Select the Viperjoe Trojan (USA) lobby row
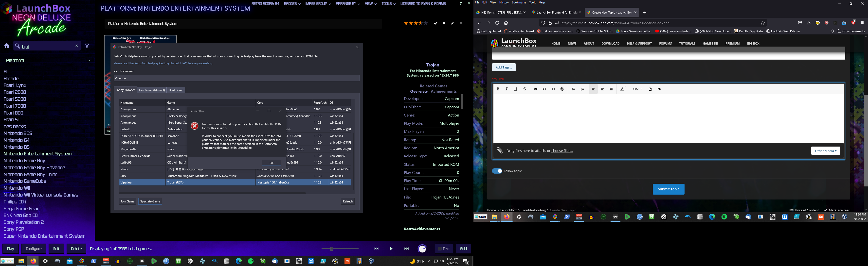The image size is (868, 266). point(235,183)
